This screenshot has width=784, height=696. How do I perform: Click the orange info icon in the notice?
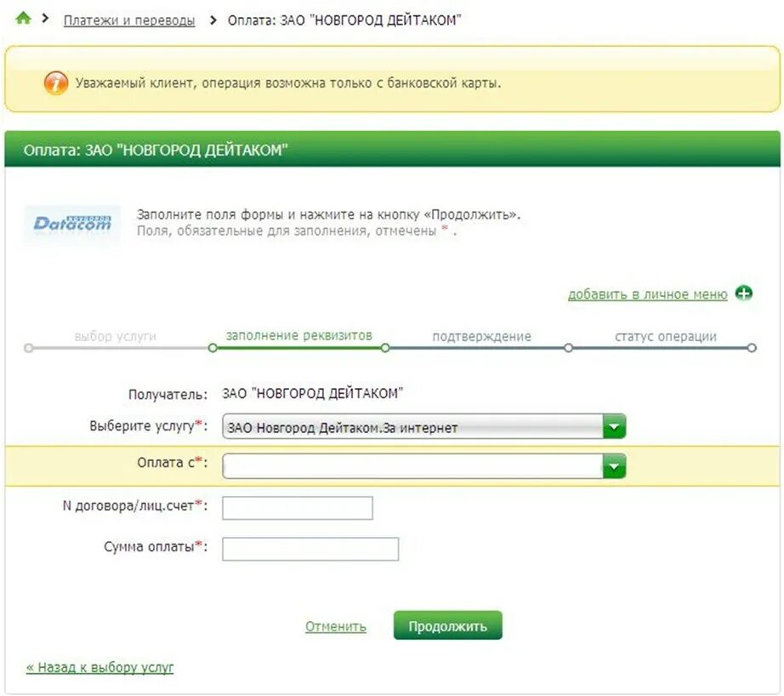(x=56, y=83)
